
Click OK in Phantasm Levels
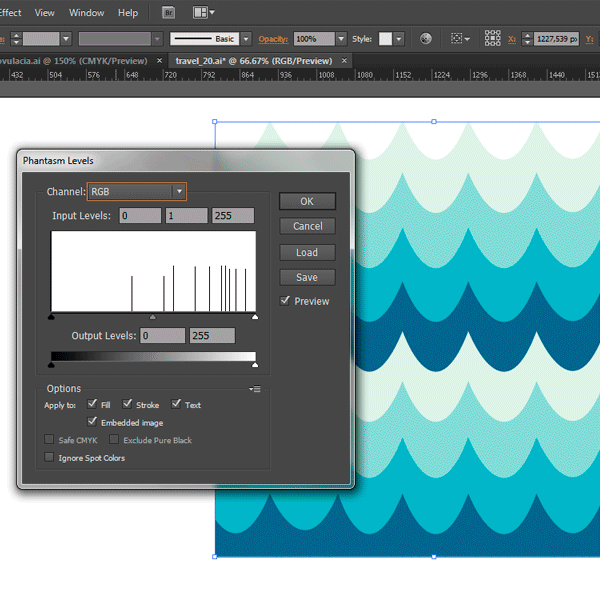(307, 201)
